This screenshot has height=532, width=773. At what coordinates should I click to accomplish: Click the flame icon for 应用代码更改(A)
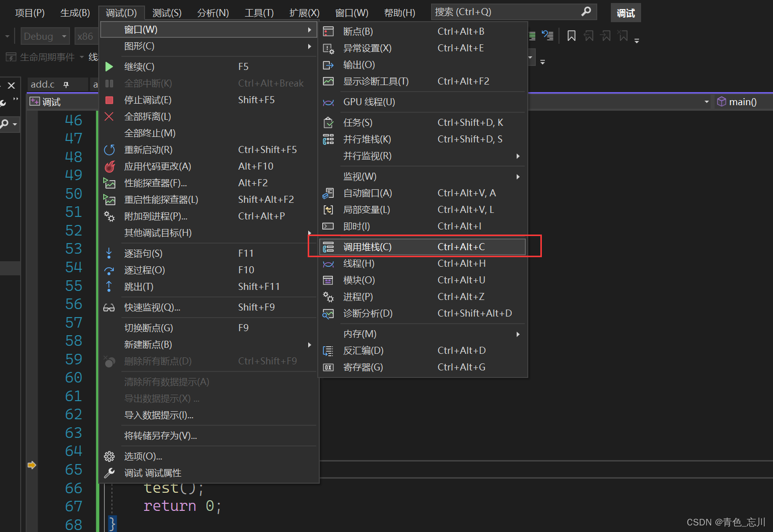pyautogui.click(x=109, y=166)
